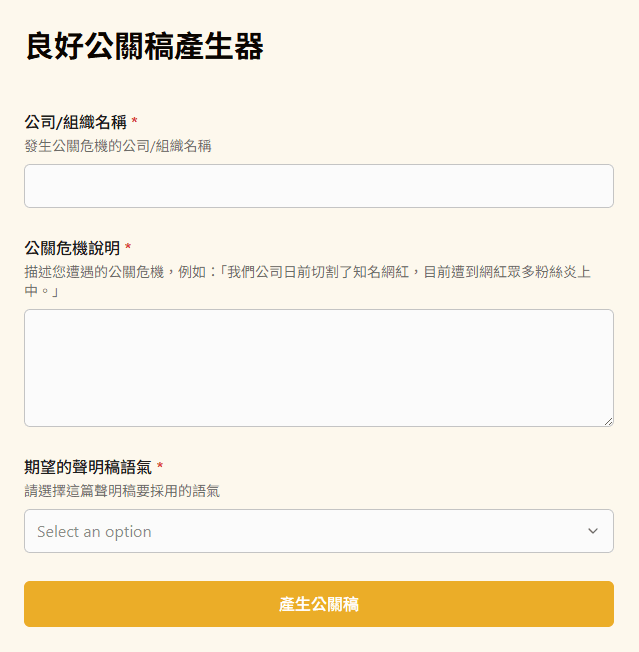Image resolution: width=639 pixels, height=652 pixels.
Task: Click the textarea resize handle corner
Action: tap(608, 421)
